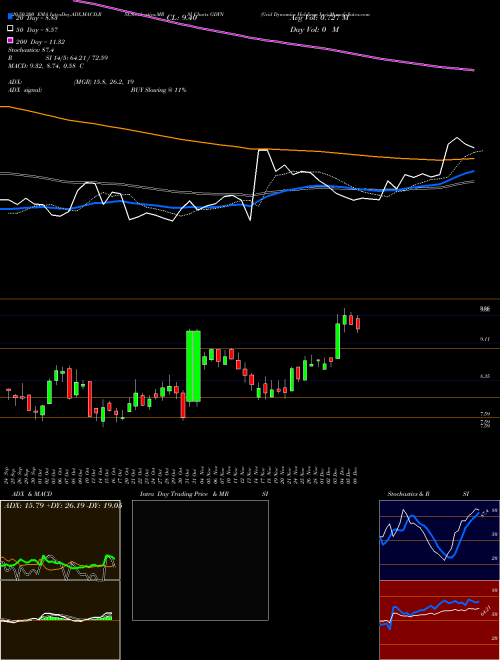Screen dimensions: 500x660
Task: Click the 'Intra Day Trading Price & MR' title
Action: (x=184, y=494)
